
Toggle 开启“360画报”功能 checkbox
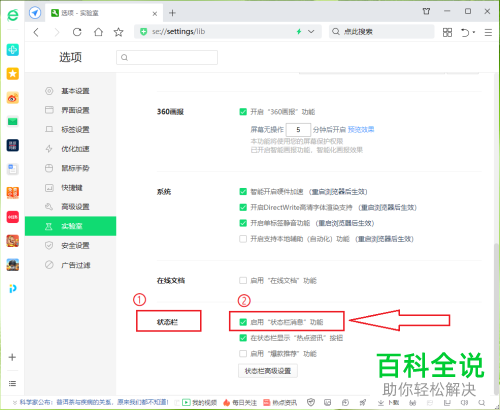[243, 112]
